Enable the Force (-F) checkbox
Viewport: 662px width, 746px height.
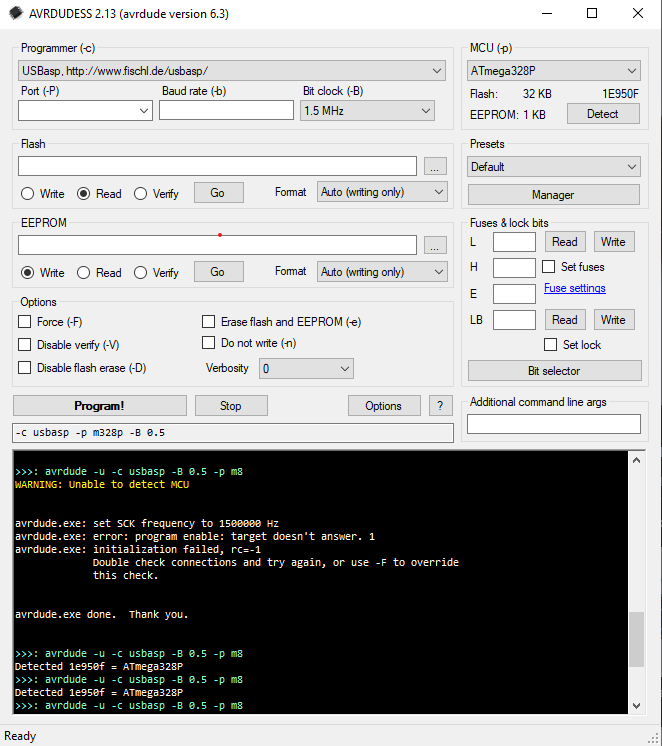click(25, 322)
